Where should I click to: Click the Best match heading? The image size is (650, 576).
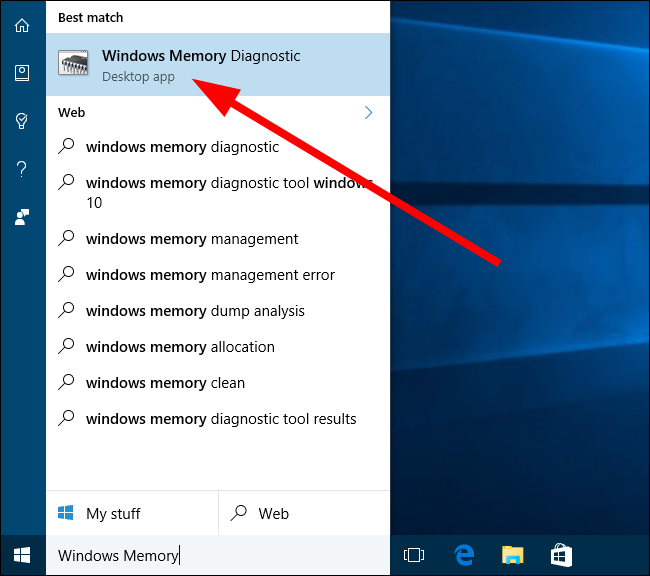pos(91,17)
